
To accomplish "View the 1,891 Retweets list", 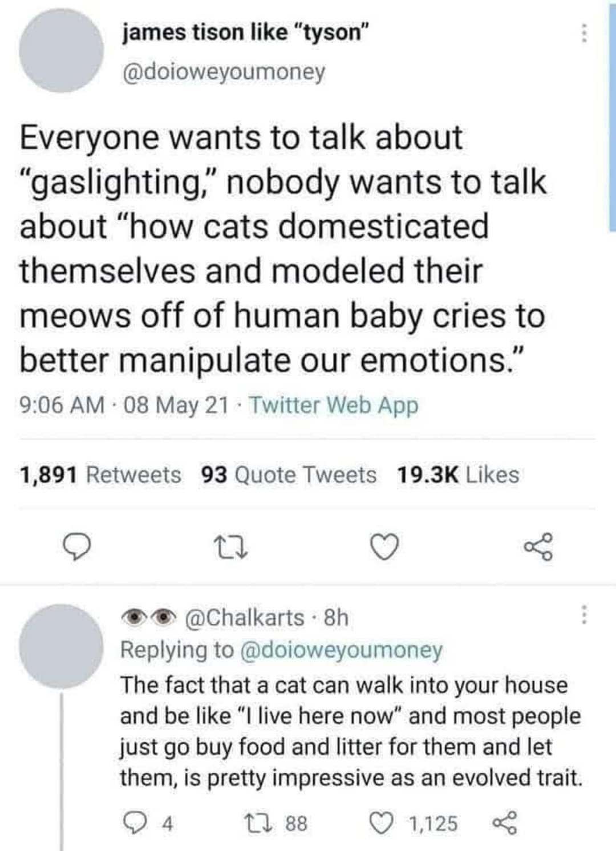I will (x=100, y=475).
